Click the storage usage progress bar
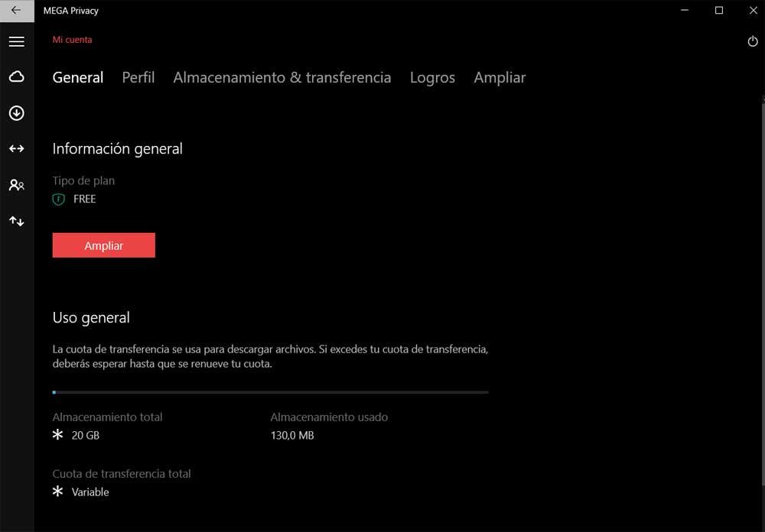Viewport: 765px width, 532px height. click(x=270, y=392)
